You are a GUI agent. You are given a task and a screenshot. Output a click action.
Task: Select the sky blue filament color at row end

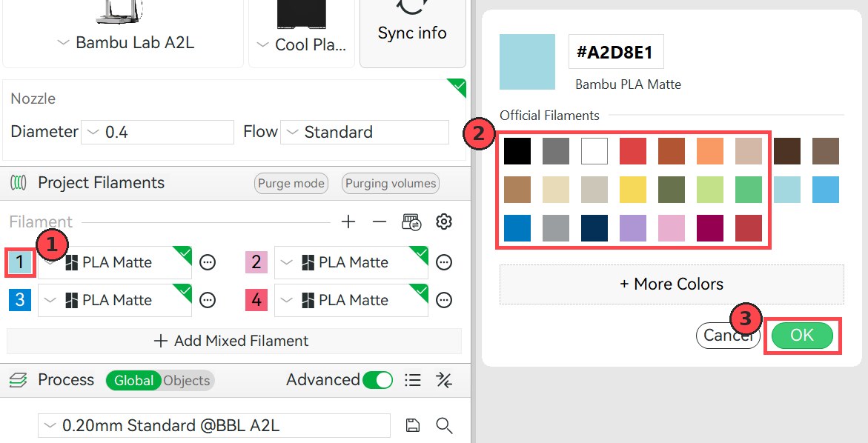coord(826,190)
